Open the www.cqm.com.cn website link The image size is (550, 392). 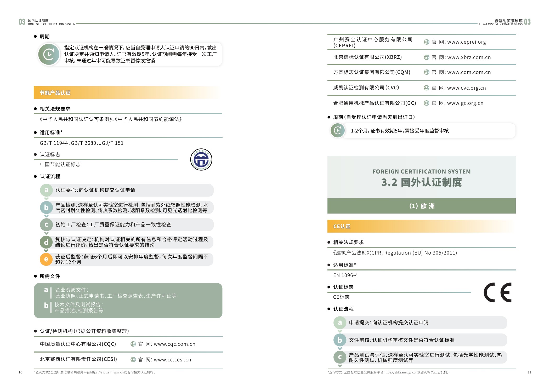[469, 72]
